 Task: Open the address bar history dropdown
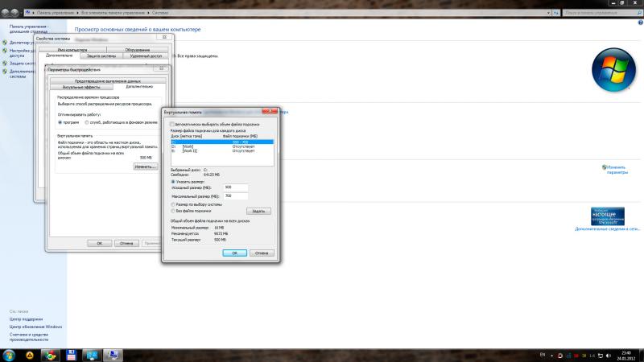coord(548,13)
